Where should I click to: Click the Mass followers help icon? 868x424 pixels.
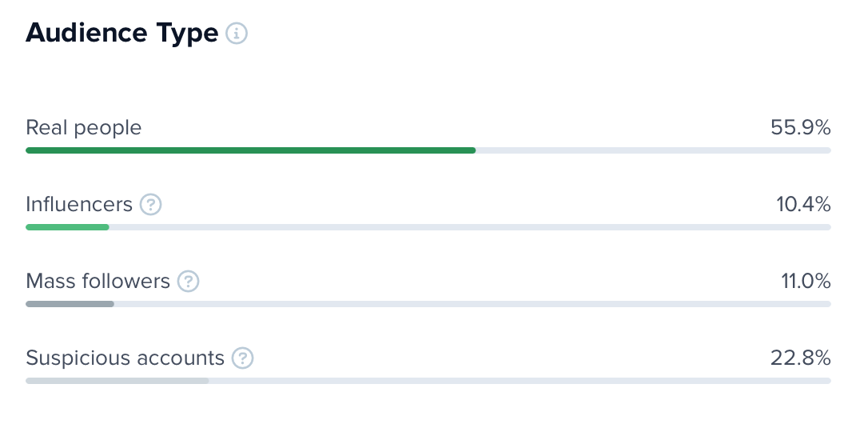188,281
